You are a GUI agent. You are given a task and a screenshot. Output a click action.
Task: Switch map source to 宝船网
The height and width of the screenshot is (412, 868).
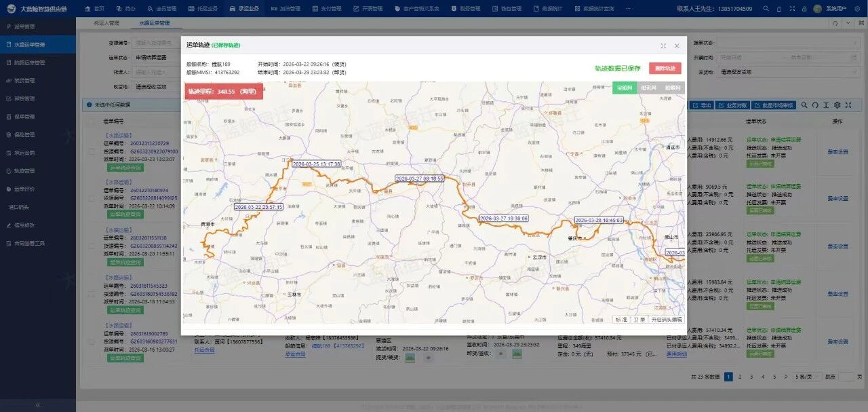625,88
